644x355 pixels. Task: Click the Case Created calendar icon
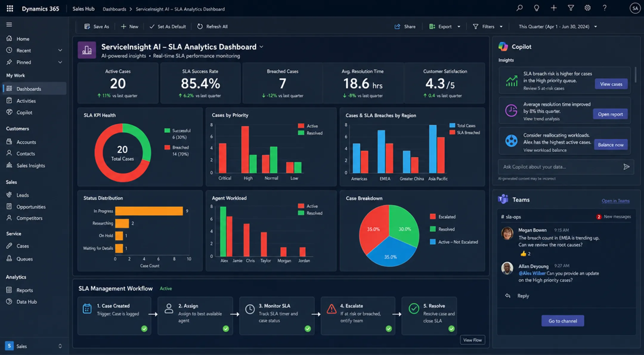coord(87,309)
